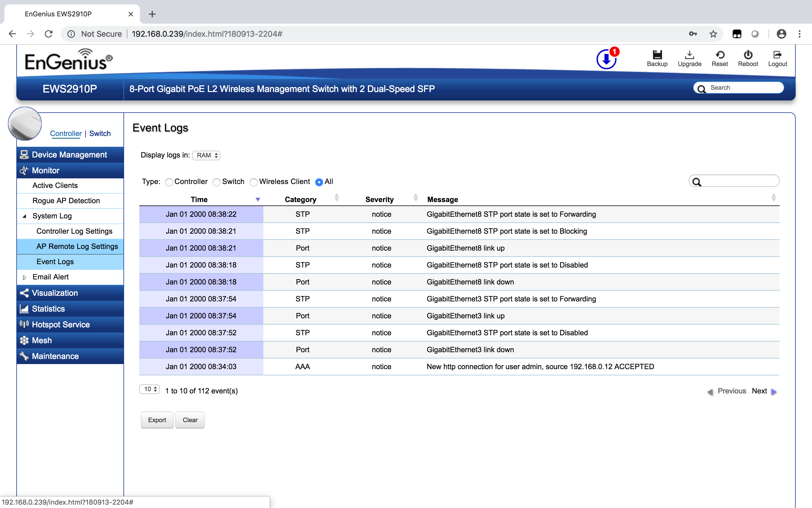Sort logs by Category column arrows

(337, 198)
